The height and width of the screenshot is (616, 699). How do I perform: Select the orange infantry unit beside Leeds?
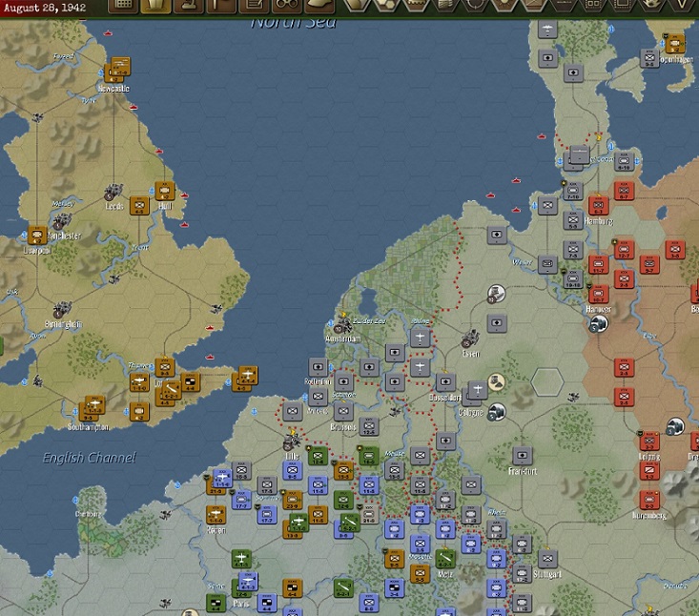139,206
